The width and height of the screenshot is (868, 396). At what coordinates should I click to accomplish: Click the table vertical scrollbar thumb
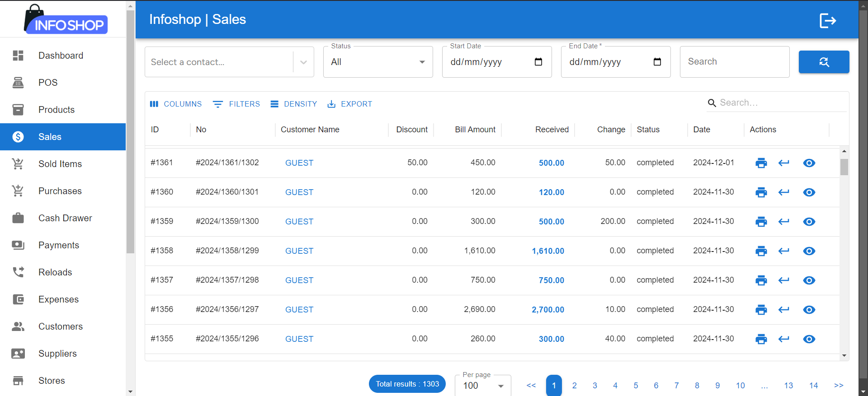pyautogui.click(x=844, y=167)
